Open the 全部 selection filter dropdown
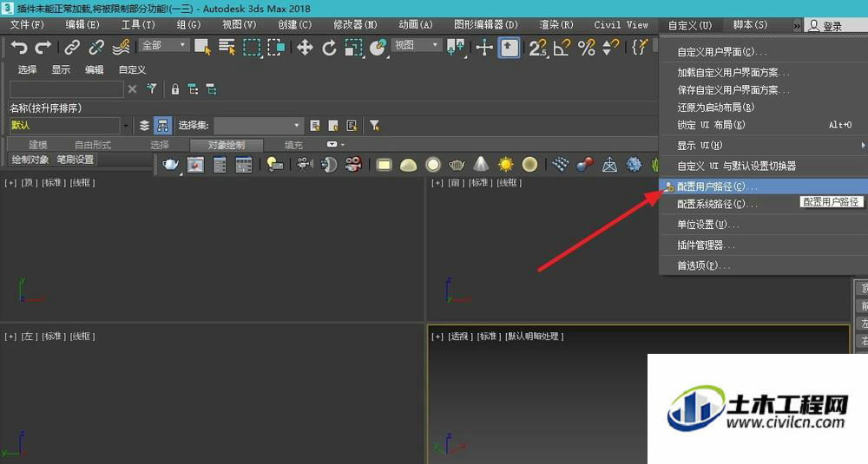 coord(164,45)
